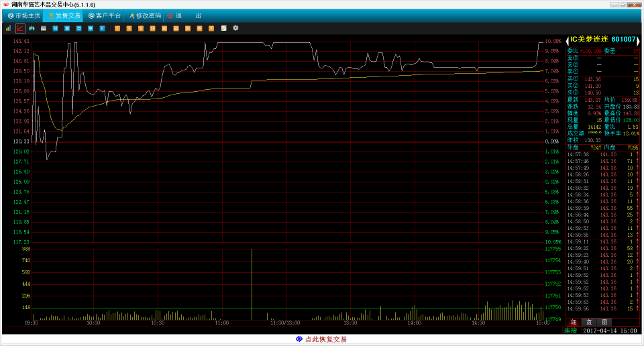Image resolution: width=644 pixels, height=346 pixels.
Task: Click the 买① price 143.36
Action: point(592,80)
